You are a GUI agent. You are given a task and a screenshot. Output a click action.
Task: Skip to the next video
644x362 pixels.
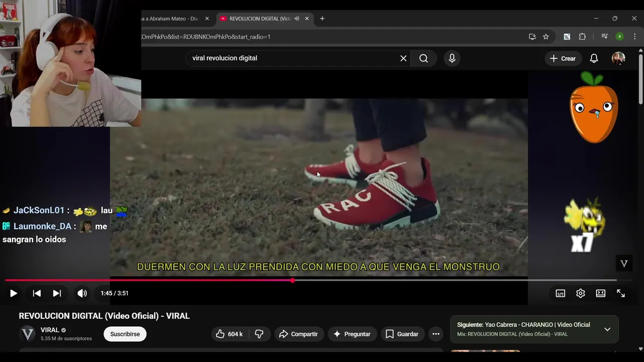tap(57, 293)
